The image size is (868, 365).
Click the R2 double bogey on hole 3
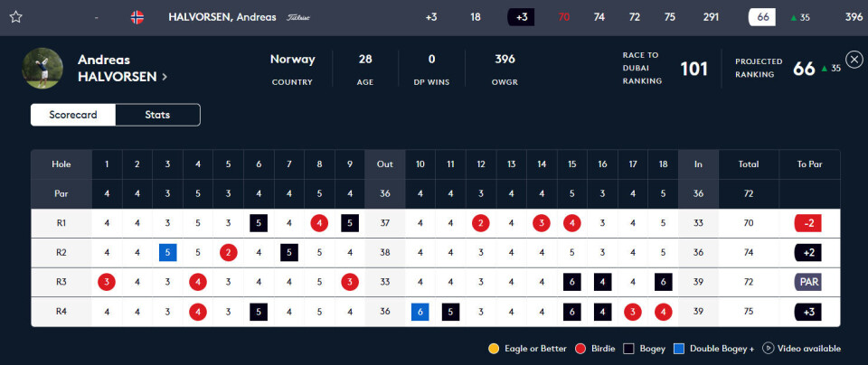pos(167,253)
